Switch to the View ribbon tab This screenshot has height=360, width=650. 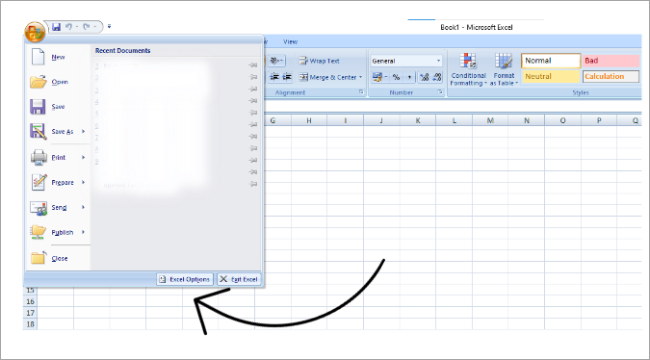[x=290, y=41]
